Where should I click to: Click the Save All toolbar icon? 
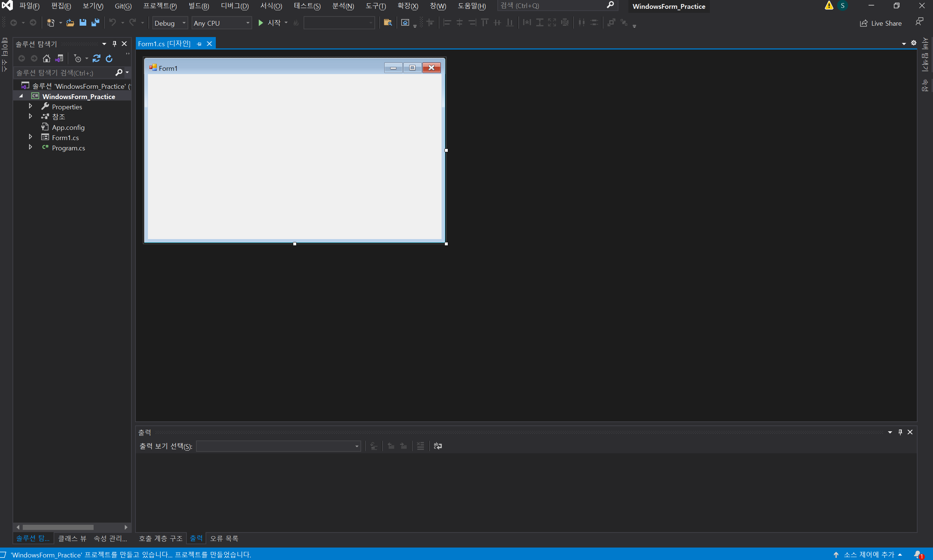tap(95, 23)
